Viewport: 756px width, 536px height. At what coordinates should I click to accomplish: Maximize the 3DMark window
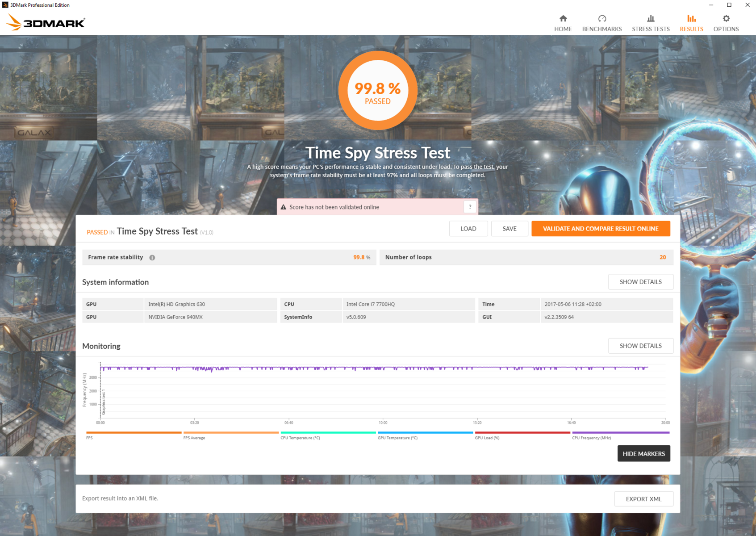coord(729,5)
